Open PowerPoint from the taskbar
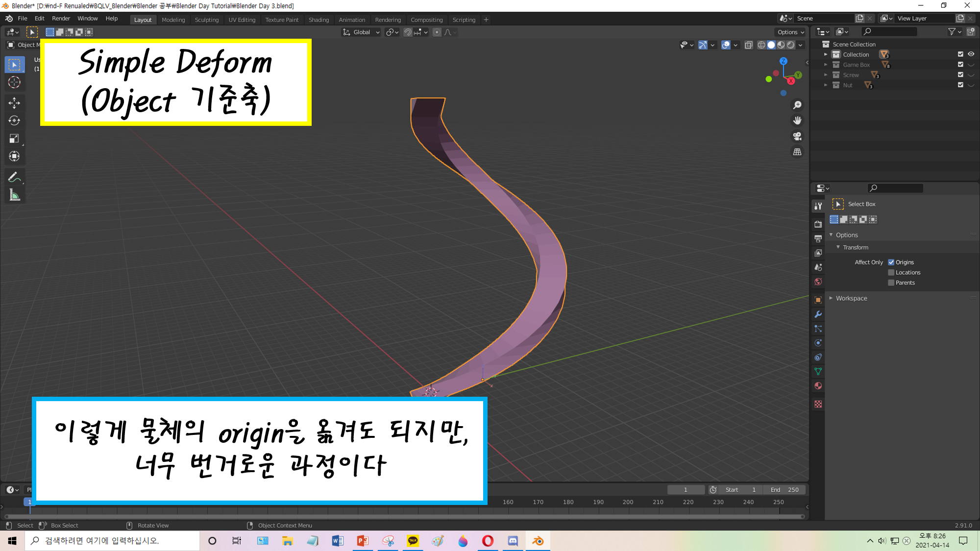The height and width of the screenshot is (551, 980). [363, 541]
